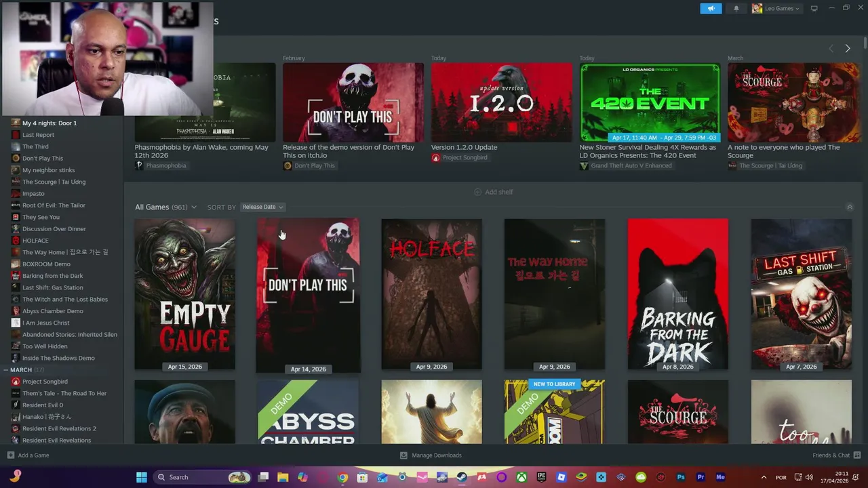Screen dimensions: 868x488
Task: Select BOXROOM Demo in sidebar
Action: click(61, 264)
